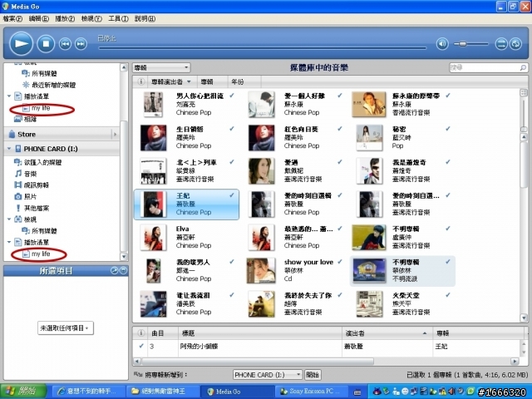The image size is (532, 399).
Task: Toggle checkmark for 生日領悟 album
Action: pyautogui.click(x=232, y=129)
